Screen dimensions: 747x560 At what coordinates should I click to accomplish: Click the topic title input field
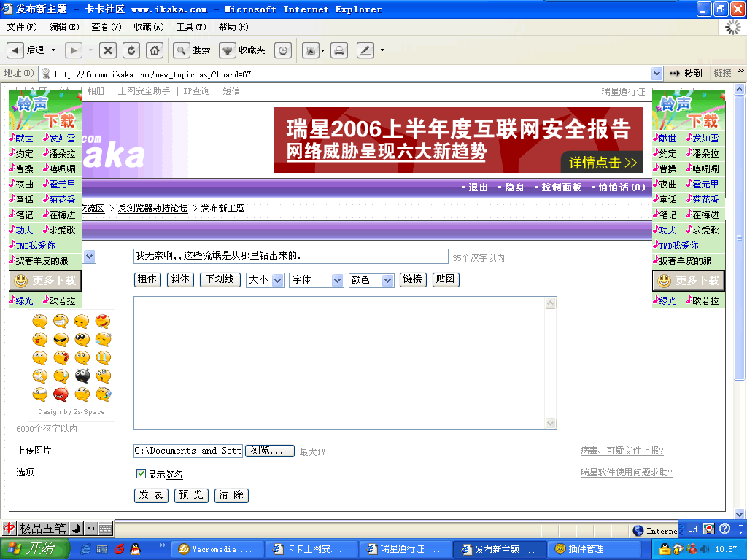click(290, 256)
